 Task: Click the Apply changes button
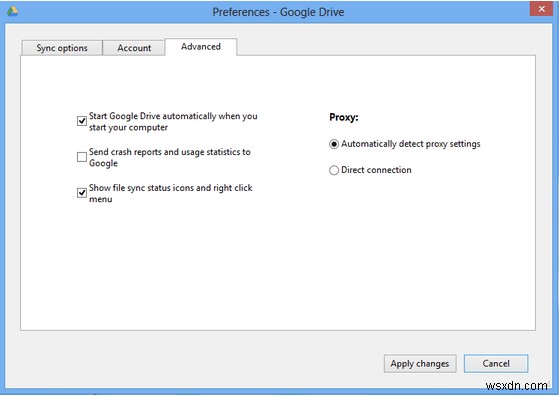(420, 364)
